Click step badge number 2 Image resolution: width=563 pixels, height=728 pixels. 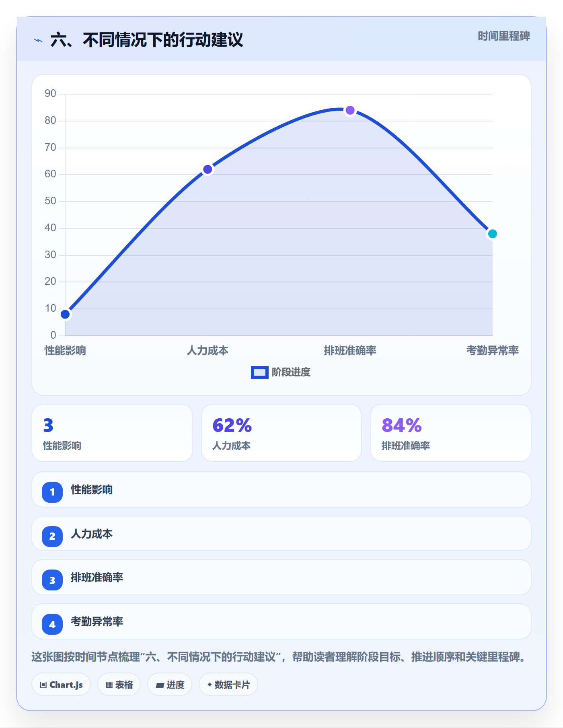coord(52,536)
